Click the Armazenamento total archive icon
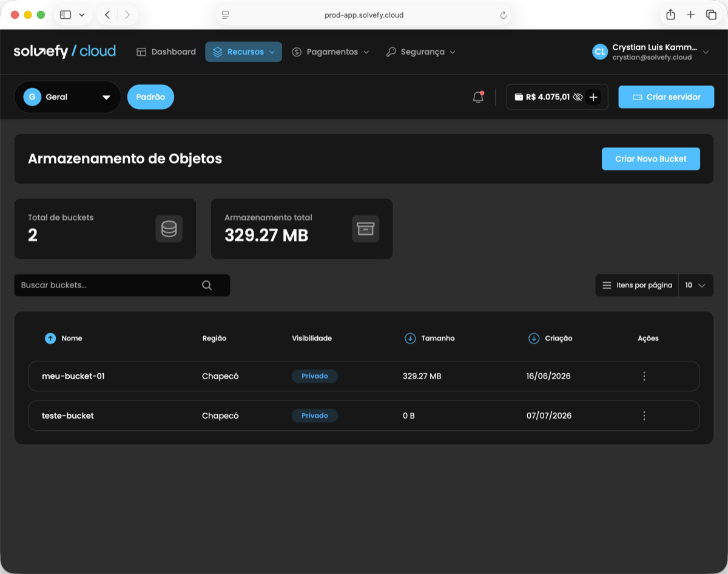 pyautogui.click(x=365, y=229)
